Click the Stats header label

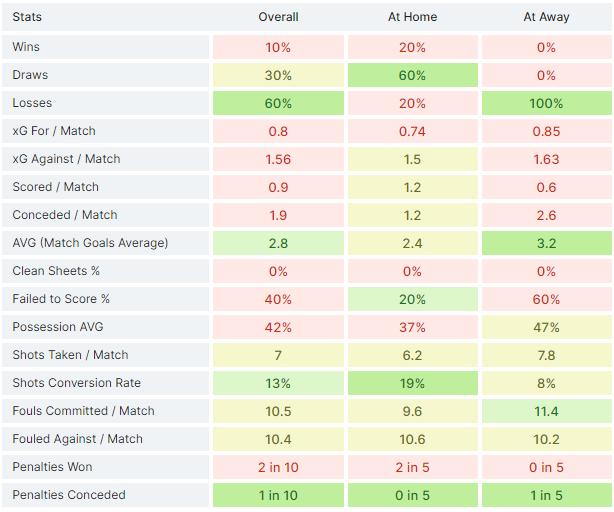(28, 17)
